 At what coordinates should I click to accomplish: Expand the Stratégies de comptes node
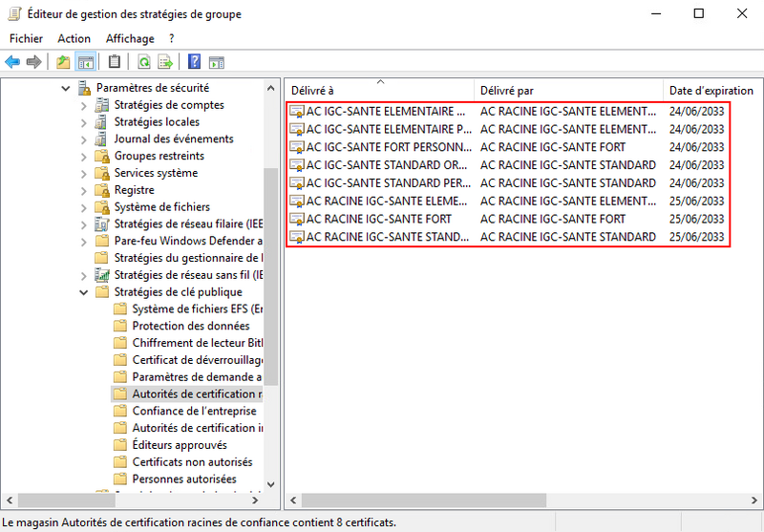(84, 105)
